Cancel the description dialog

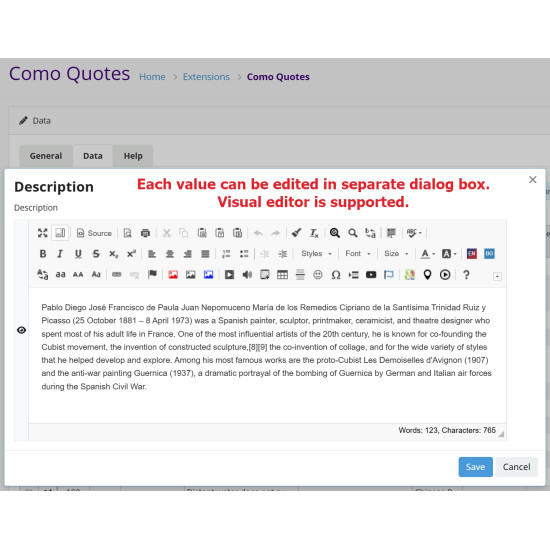tap(516, 467)
